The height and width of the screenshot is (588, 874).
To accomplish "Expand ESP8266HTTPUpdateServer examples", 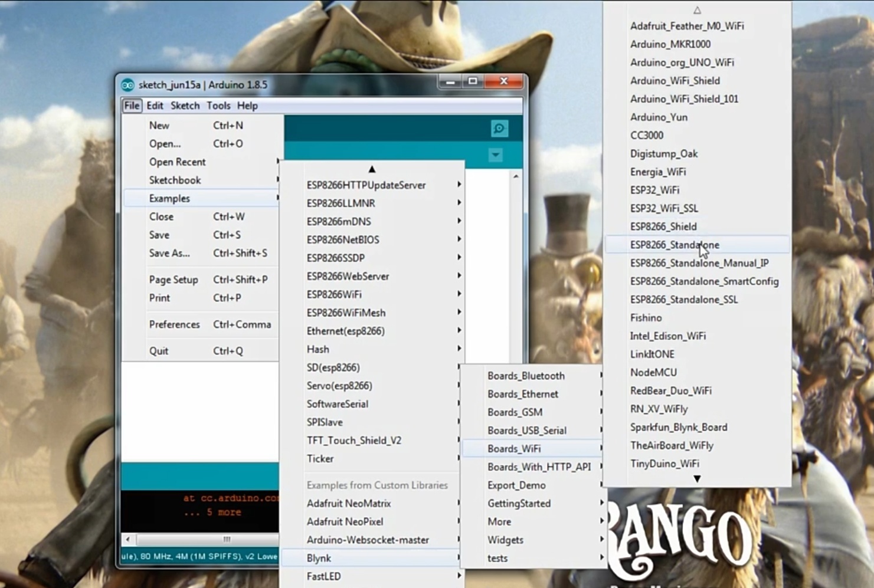I will [372, 185].
